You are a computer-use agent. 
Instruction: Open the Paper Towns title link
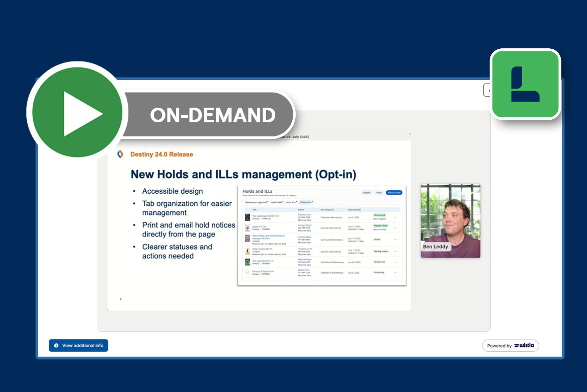259,249
